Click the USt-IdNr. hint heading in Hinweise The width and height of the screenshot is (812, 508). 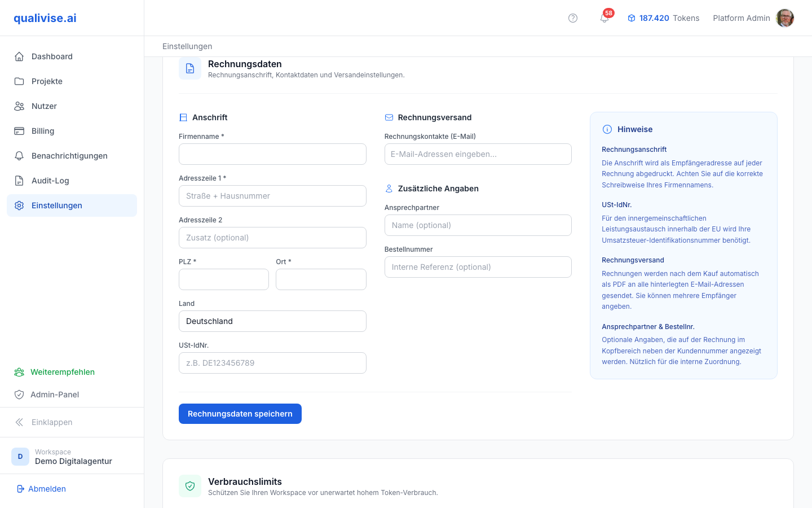pos(616,205)
